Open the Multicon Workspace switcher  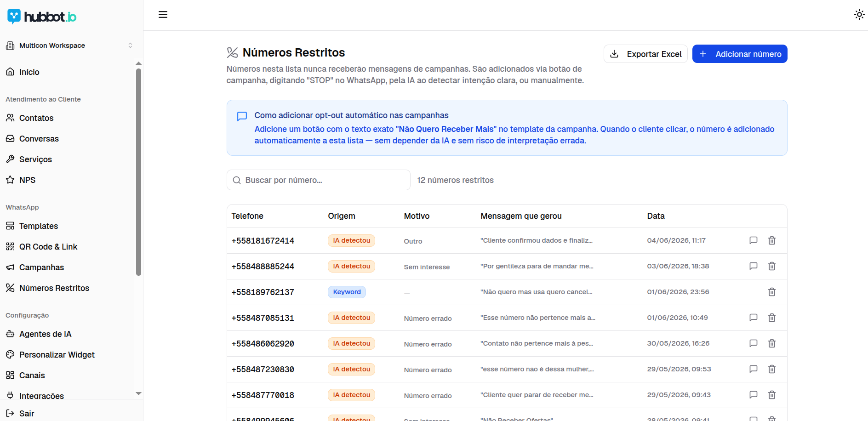(69, 46)
